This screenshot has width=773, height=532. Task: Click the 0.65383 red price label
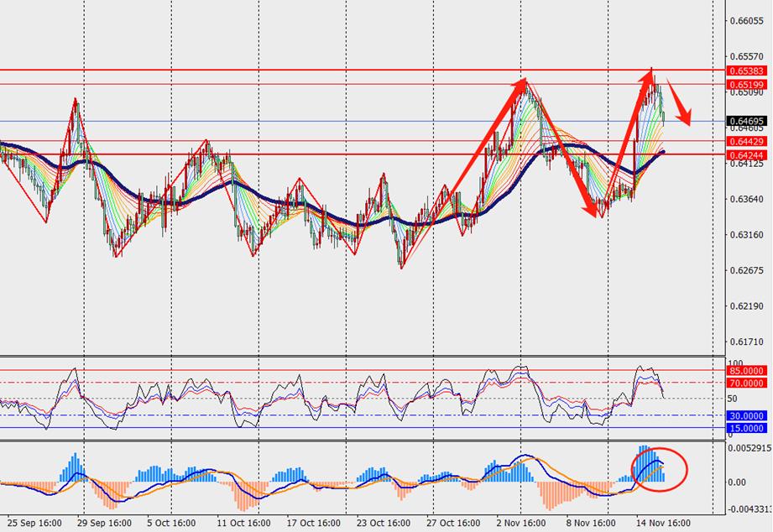pos(747,71)
